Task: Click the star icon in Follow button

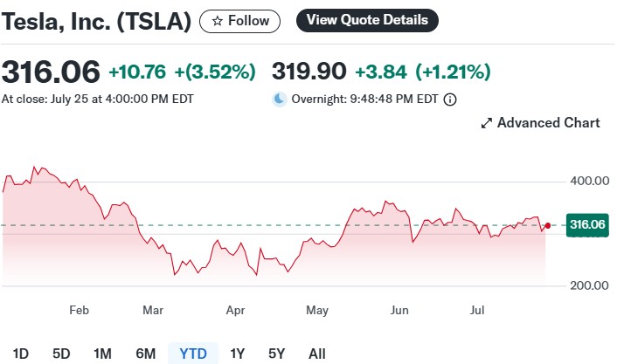Action: [x=218, y=21]
